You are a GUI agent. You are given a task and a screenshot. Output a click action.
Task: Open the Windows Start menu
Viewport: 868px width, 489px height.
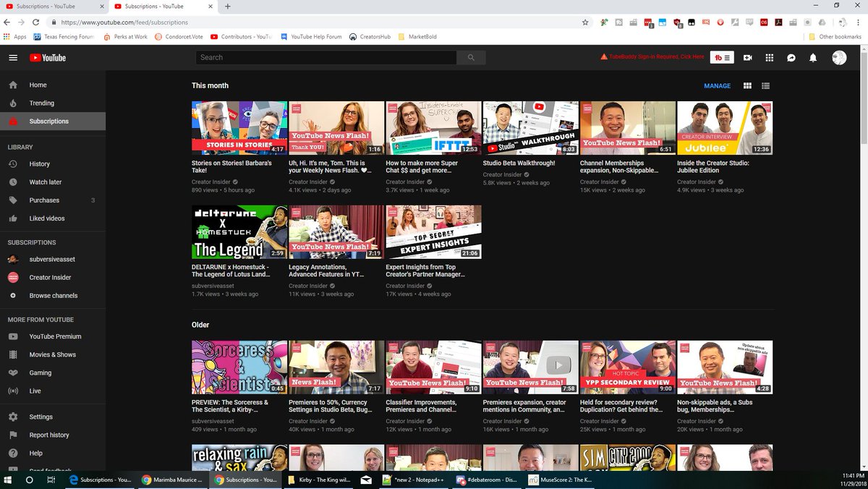[x=9, y=480]
